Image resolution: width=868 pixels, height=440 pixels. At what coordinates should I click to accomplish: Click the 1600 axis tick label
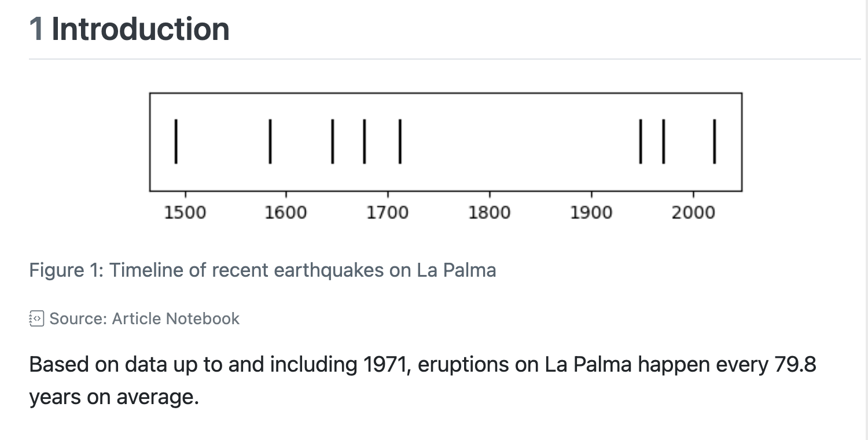coord(286,212)
